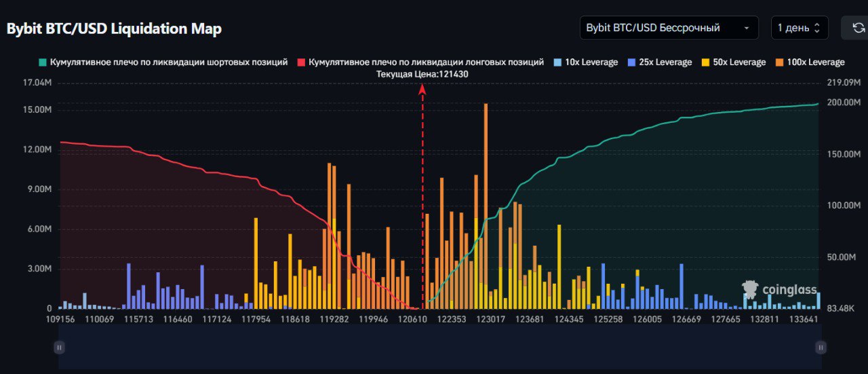The image size is (868, 374).
Task: Expand the 1 день time range selector
Action: (799, 28)
